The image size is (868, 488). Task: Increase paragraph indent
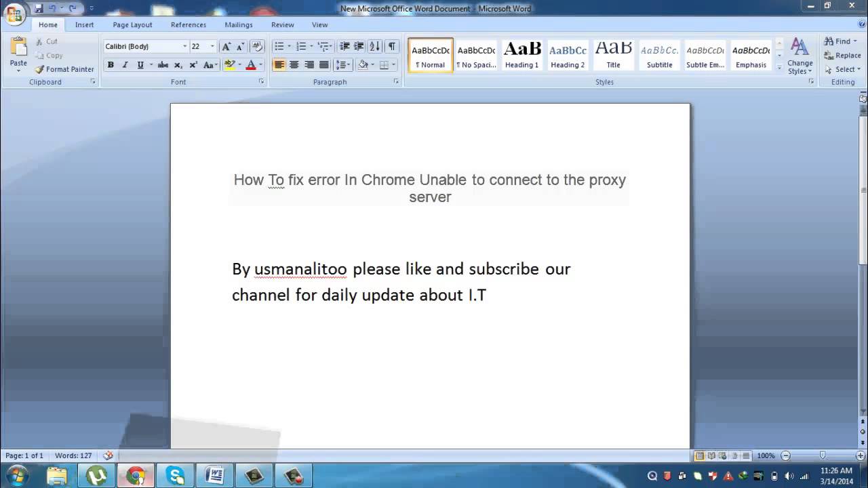click(359, 46)
